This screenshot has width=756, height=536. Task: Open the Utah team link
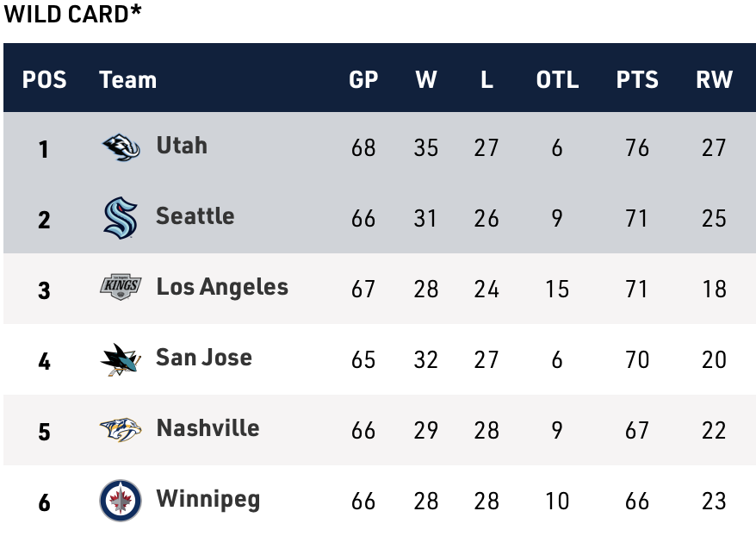182,145
